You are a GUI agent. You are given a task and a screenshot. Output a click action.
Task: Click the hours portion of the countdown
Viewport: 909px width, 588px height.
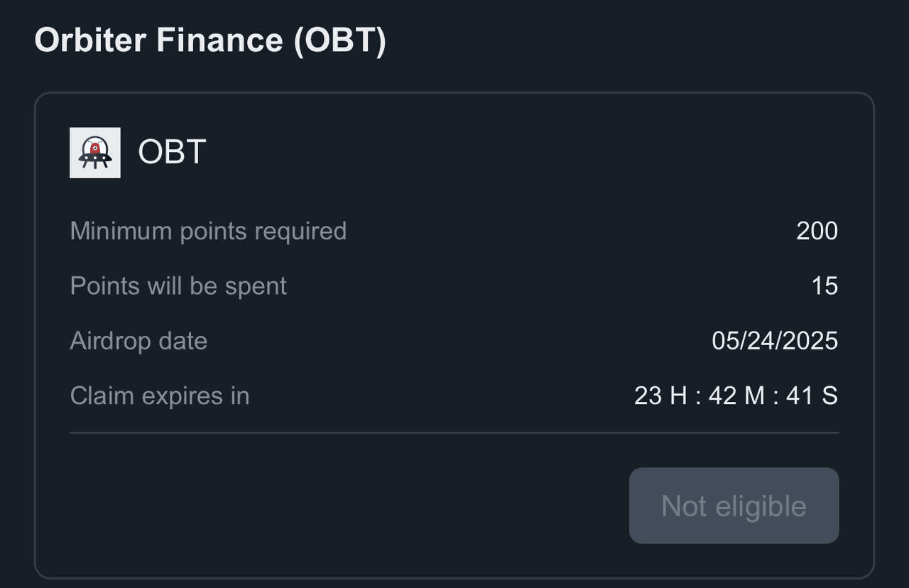click(660, 395)
